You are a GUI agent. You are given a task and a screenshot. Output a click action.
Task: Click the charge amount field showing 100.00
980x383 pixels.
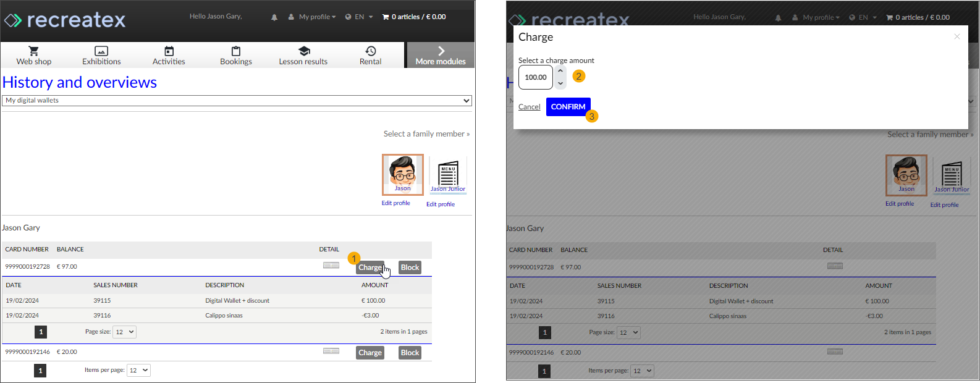pyautogui.click(x=535, y=78)
